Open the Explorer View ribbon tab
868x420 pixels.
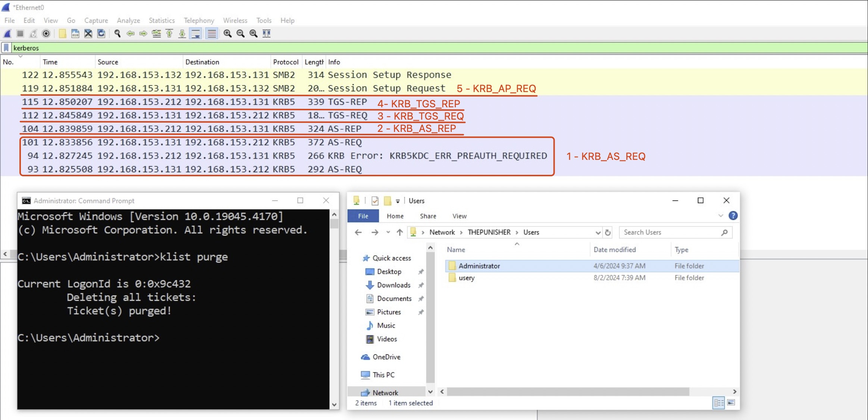point(460,216)
